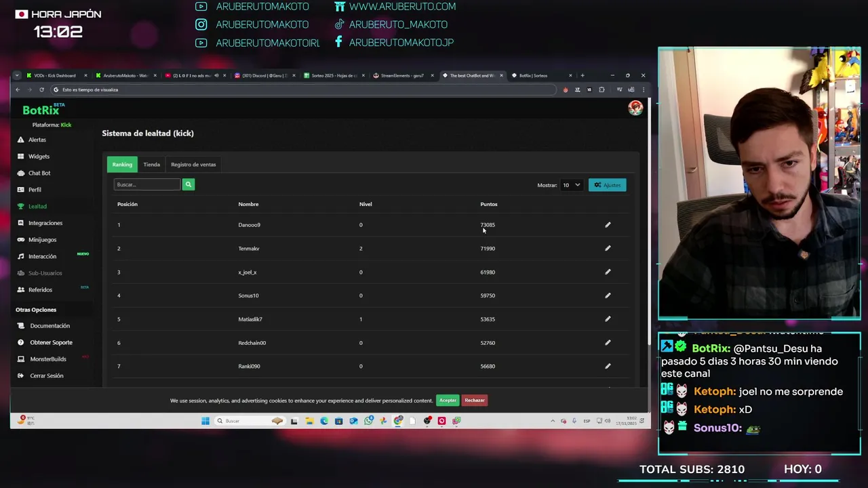Switch to the AruberutoMakoto browser tab
The image size is (868, 488).
pyautogui.click(x=125, y=75)
